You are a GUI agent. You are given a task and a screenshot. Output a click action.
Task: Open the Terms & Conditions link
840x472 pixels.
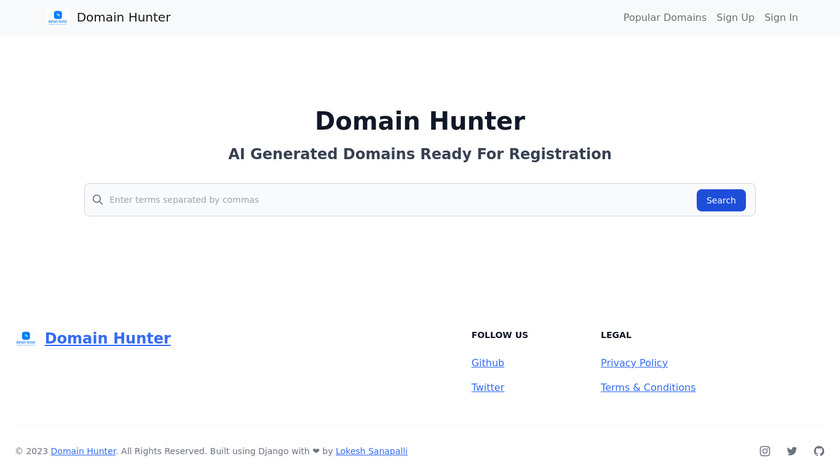coord(648,387)
